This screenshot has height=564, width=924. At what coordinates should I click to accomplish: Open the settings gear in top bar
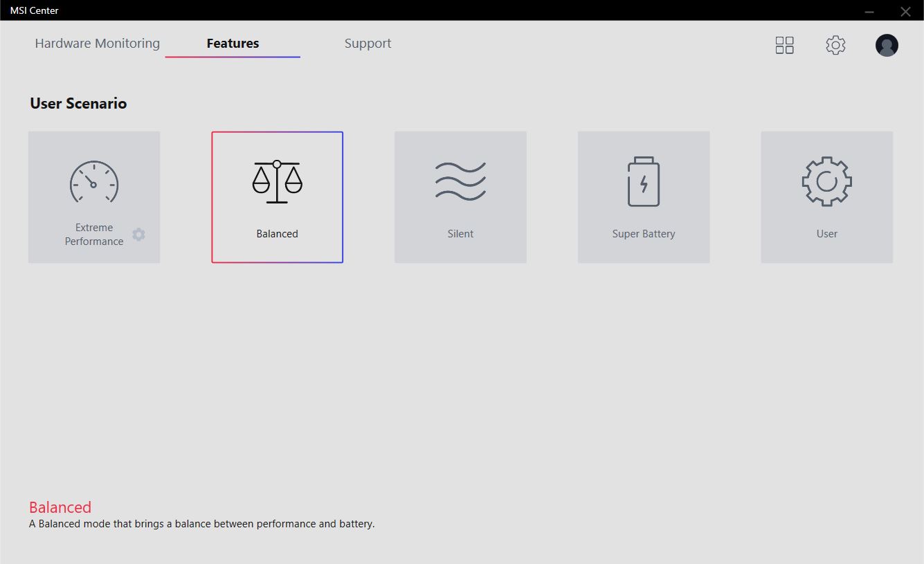point(835,46)
